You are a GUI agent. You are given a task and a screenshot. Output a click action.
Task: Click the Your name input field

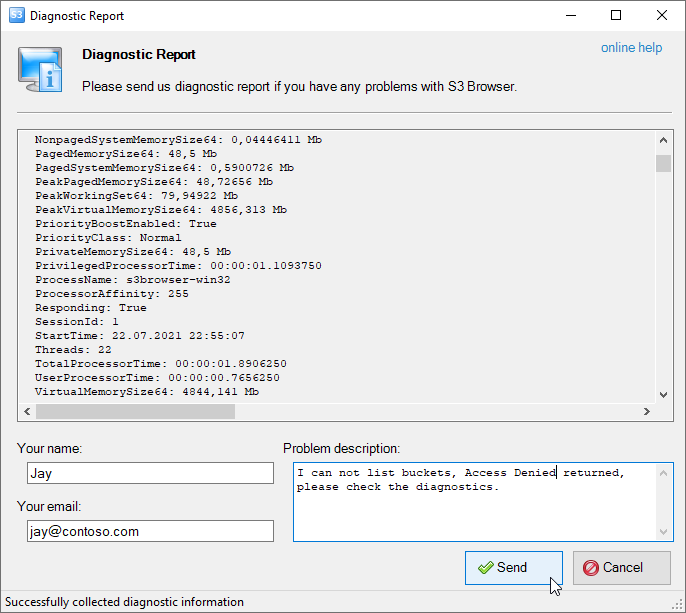(x=150, y=473)
